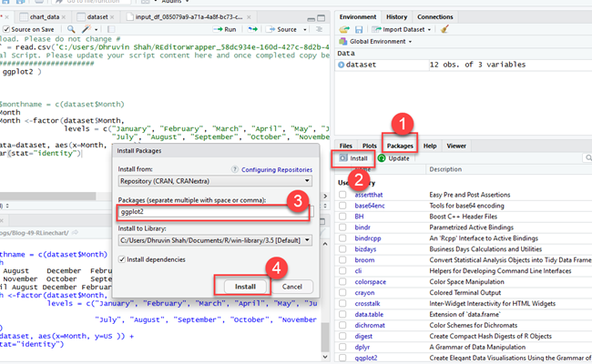Open the colorspace package link

coord(370,282)
